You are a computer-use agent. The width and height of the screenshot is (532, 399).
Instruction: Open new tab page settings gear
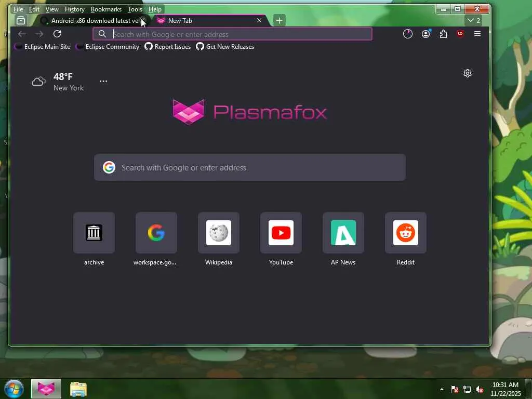tap(468, 73)
